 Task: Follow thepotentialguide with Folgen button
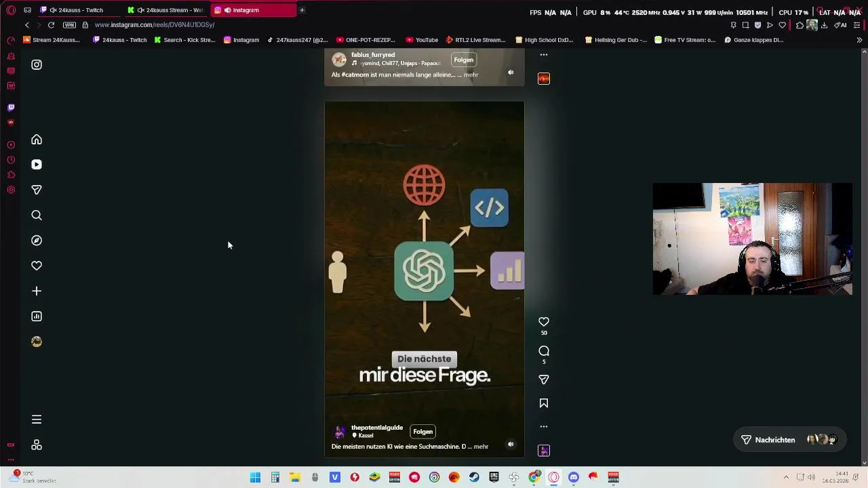click(422, 432)
